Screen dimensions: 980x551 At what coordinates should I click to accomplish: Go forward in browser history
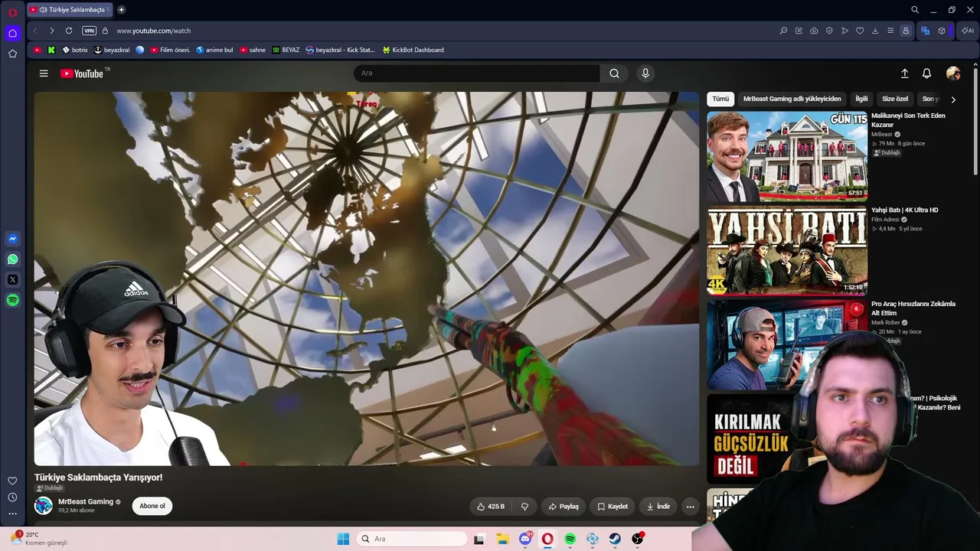[x=51, y=31]
